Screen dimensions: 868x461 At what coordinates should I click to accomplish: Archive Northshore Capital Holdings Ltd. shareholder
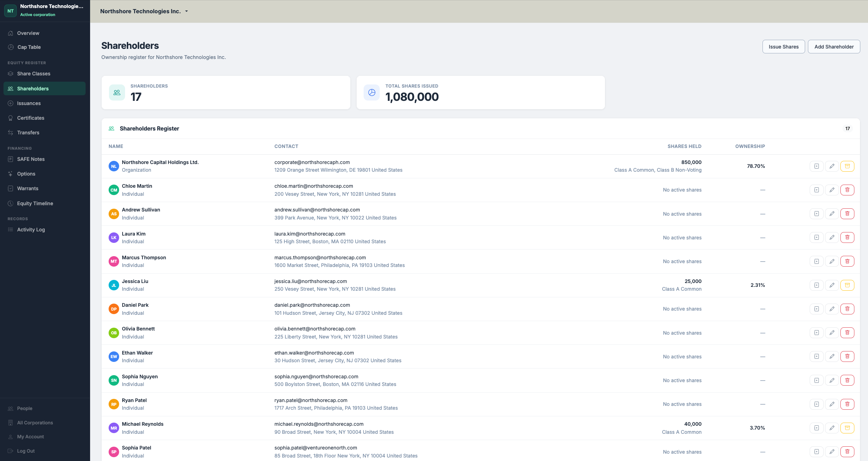pyautogui.click(x=847, y=166)
